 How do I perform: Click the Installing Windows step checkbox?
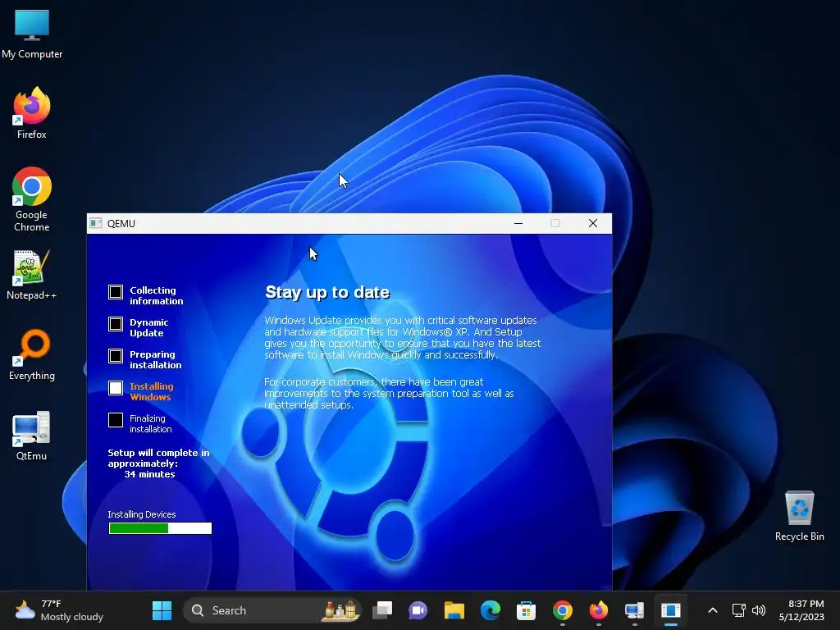116,388
